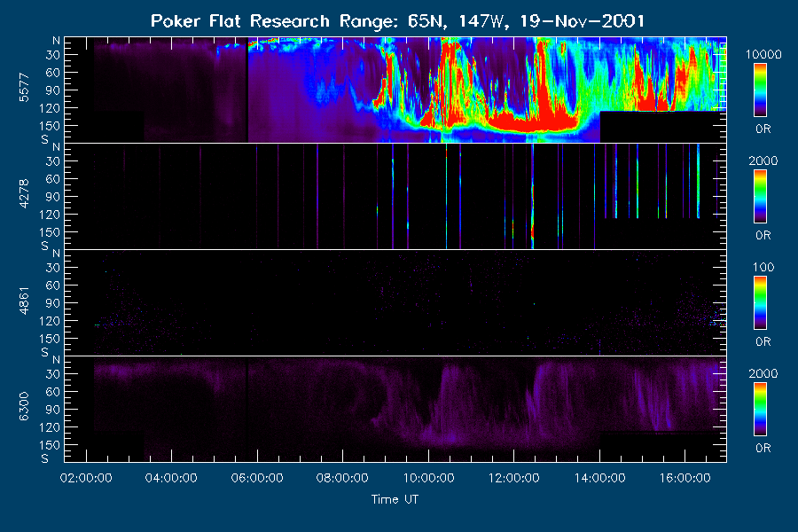Click the S label of the 4278 panel
The width and height of the screenshot is (798, 532).
point(45,246)
